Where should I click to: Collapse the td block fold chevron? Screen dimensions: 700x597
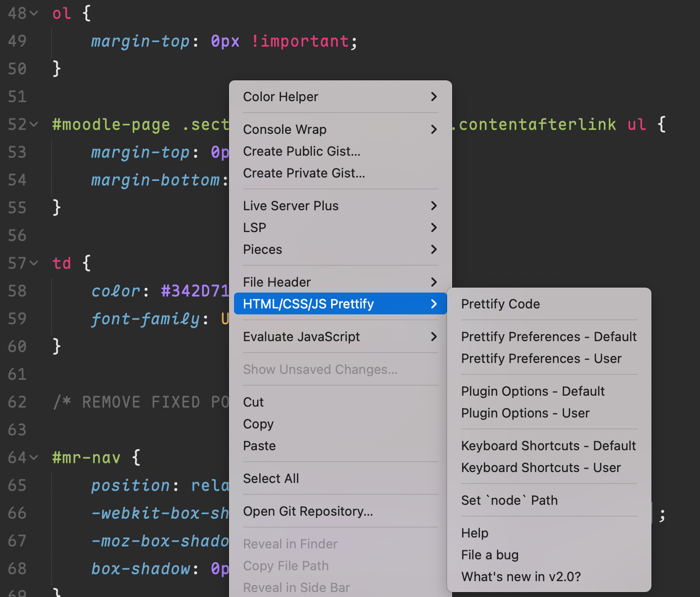34,263
